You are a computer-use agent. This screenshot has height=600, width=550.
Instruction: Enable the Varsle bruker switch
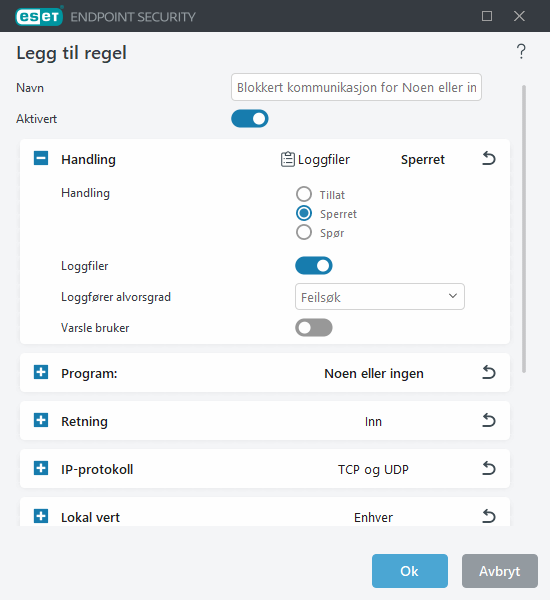pos(313,328)
